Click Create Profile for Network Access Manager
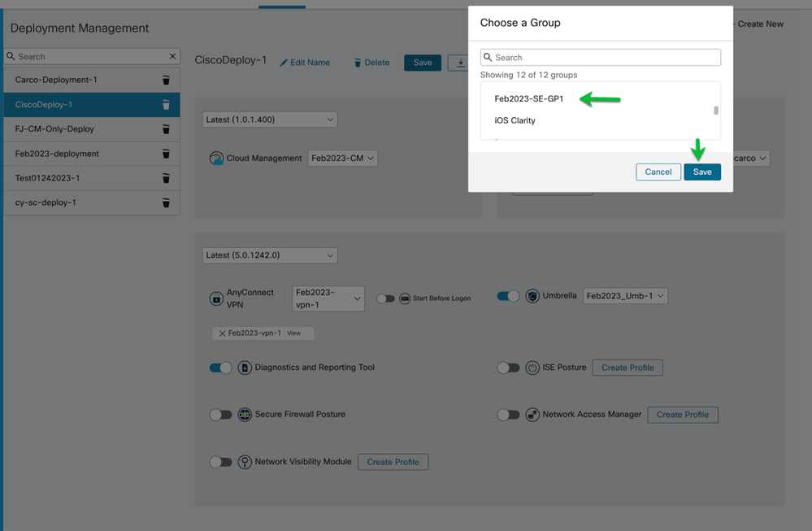Viewport: 812px width, 531px height. tap(683, 415)
